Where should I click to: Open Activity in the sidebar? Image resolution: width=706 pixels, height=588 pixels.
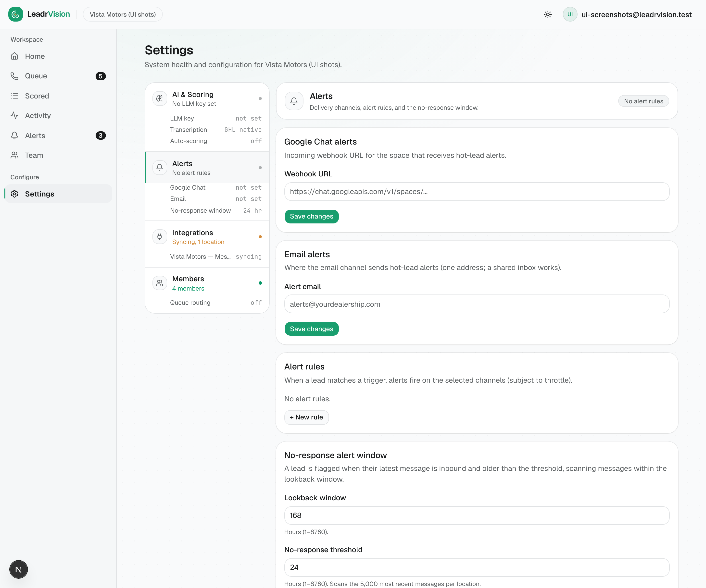(58, 116)
